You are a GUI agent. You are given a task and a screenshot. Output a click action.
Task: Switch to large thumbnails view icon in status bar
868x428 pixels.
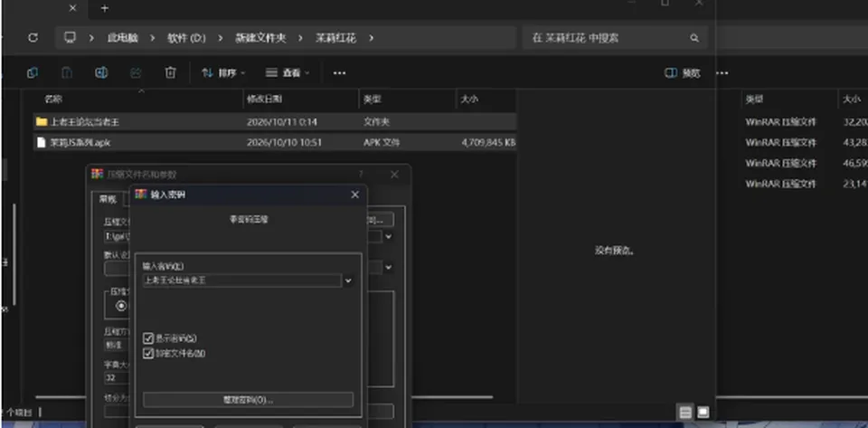[x=703, y=413]
